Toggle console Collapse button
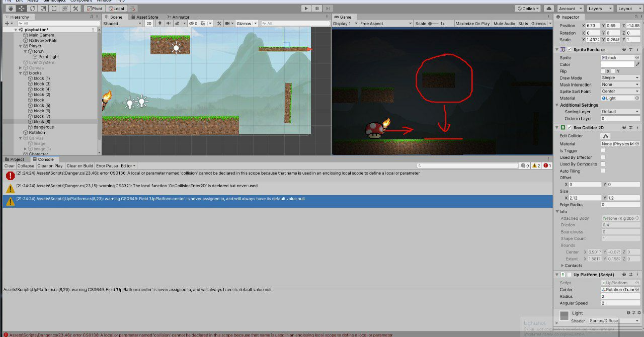The image size is (644, 337). pyautogui.click(x=26, y=165)
